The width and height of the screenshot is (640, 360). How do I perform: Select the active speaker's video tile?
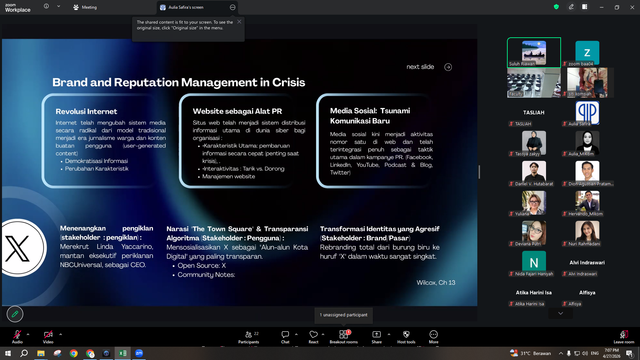click(534, 52)
